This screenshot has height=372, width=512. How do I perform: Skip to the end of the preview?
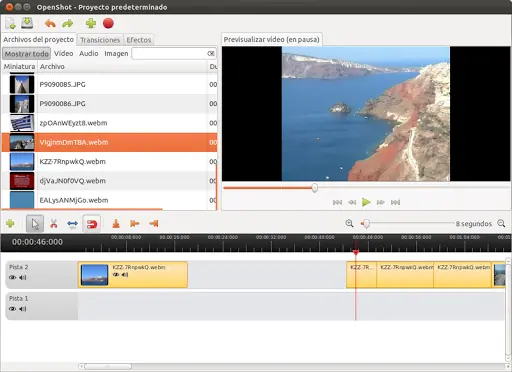click(395, 202)
